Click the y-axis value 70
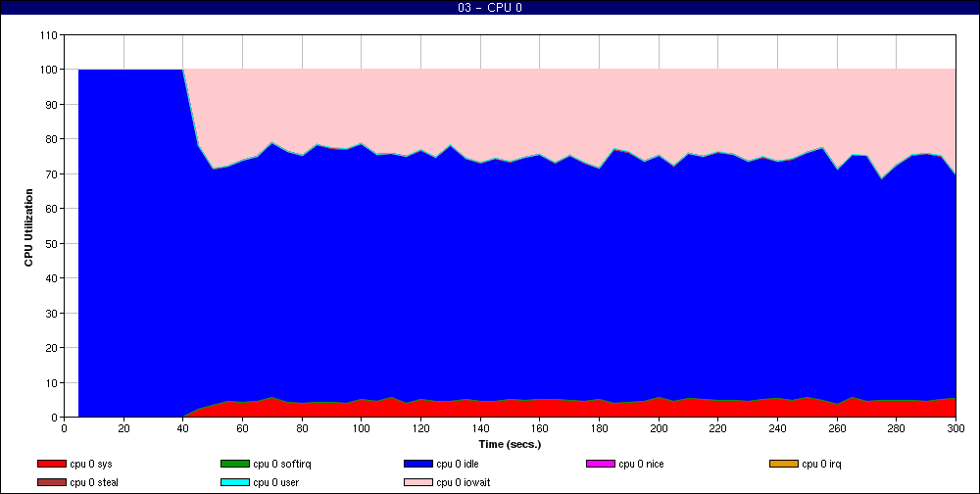 pyautogui.click(x=53, y=174)
